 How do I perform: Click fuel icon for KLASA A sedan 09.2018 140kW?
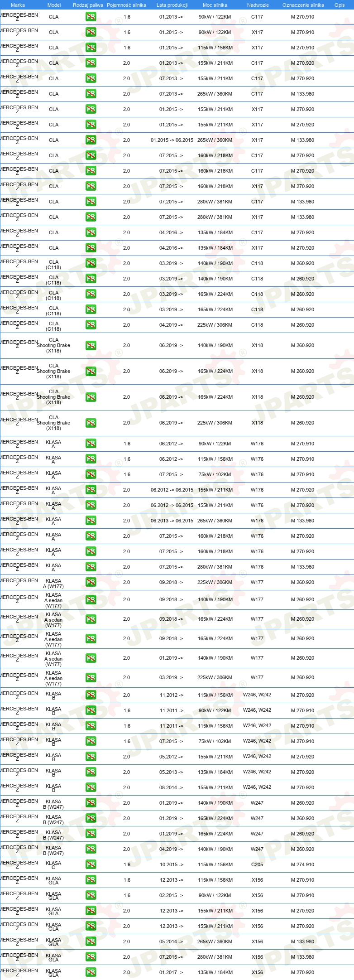tap(91, 599)
